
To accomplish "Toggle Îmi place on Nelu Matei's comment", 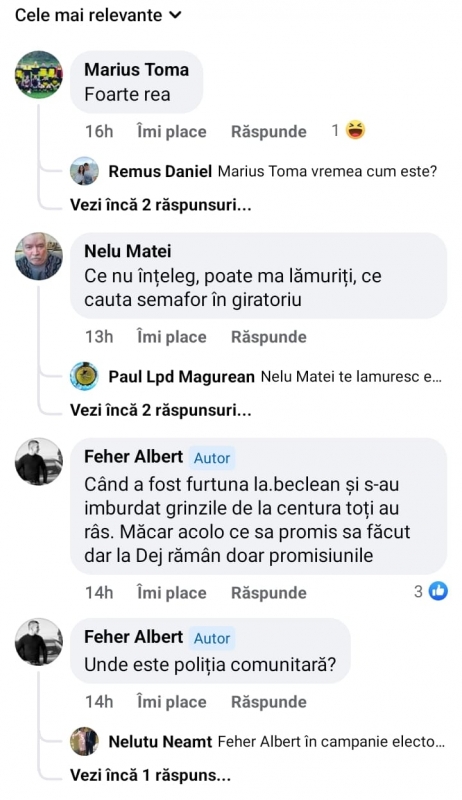I will [x=171, y=337].
